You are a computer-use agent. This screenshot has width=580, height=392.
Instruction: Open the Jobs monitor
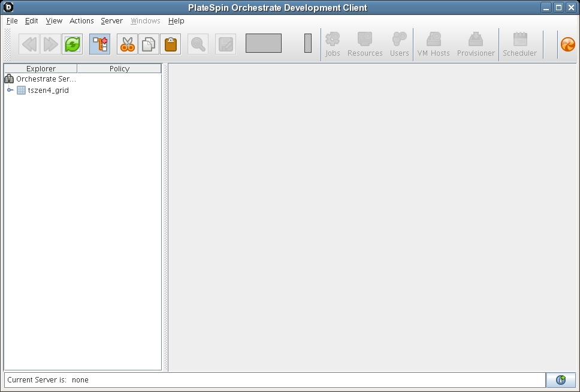coord(333,44)
